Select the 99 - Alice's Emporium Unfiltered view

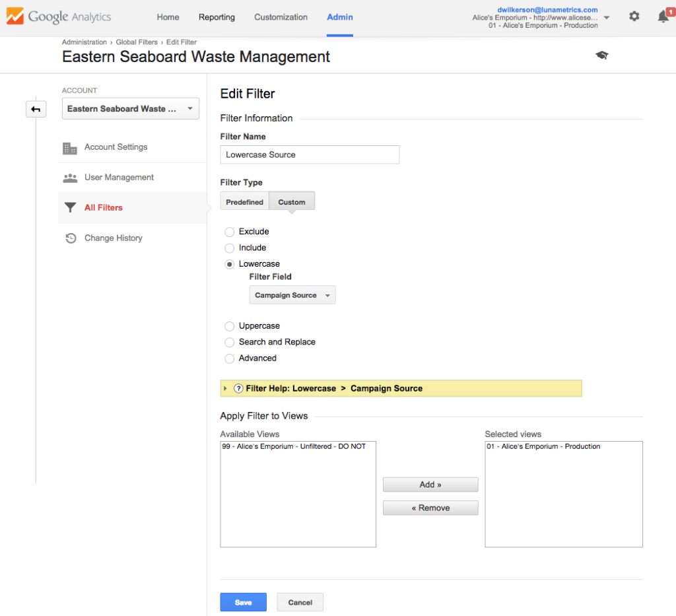[x=294, y=446]
